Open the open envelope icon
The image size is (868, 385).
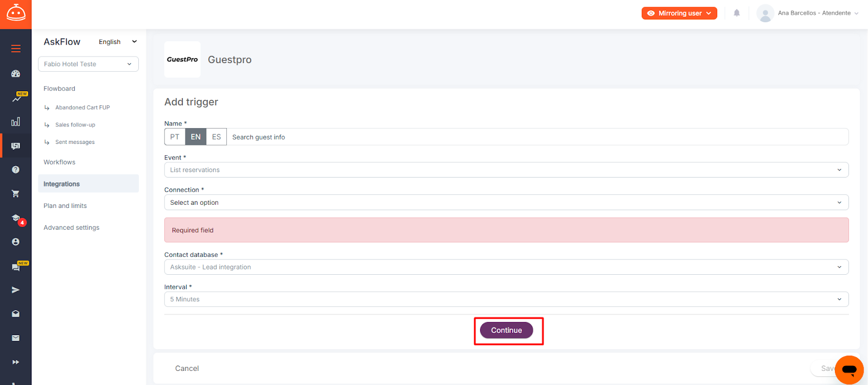(x=16, y=314)
